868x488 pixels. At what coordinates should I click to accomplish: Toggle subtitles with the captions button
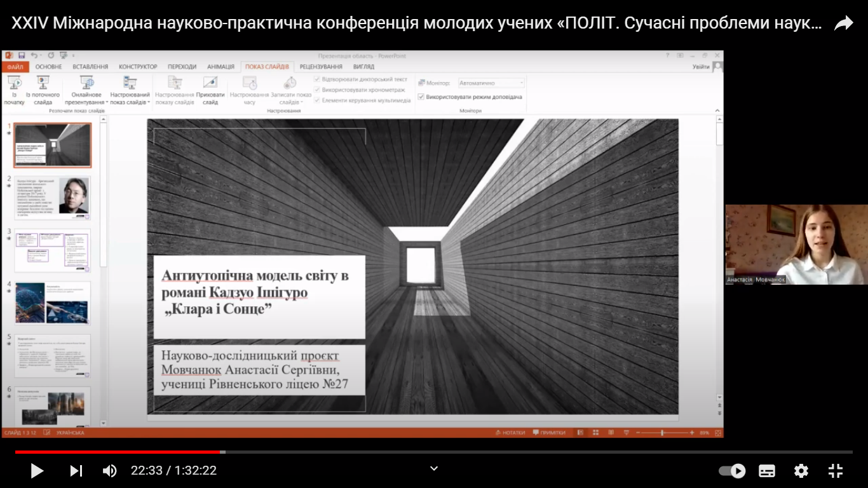(767, 471)
